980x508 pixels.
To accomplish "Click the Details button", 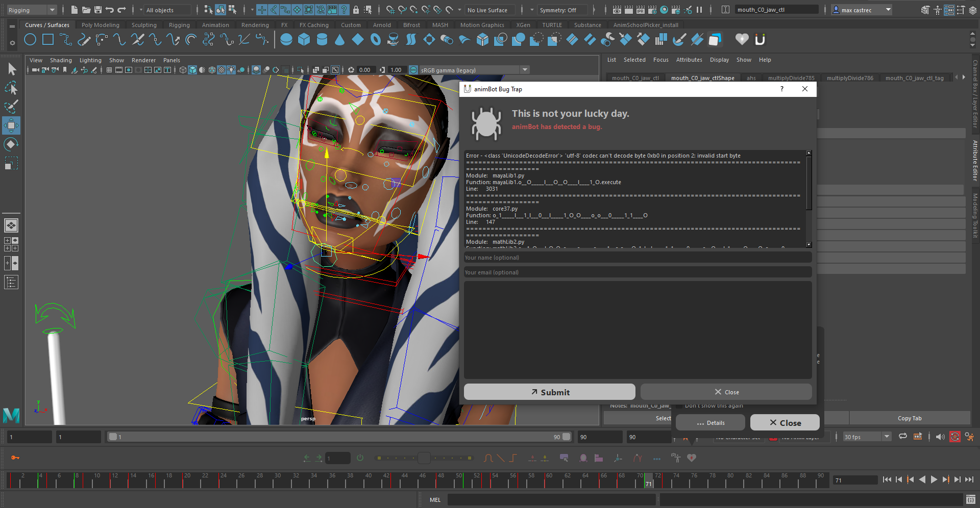I will click(710, 422).
